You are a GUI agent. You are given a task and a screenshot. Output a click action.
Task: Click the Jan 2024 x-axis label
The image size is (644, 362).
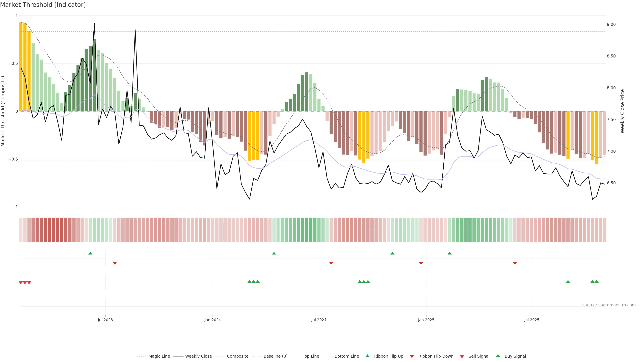point(212,320)
